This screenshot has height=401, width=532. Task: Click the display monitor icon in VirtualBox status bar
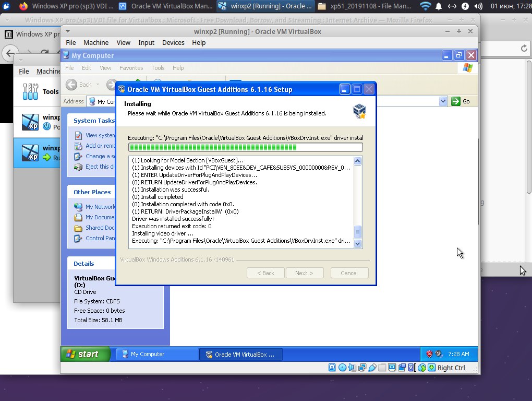392,368
